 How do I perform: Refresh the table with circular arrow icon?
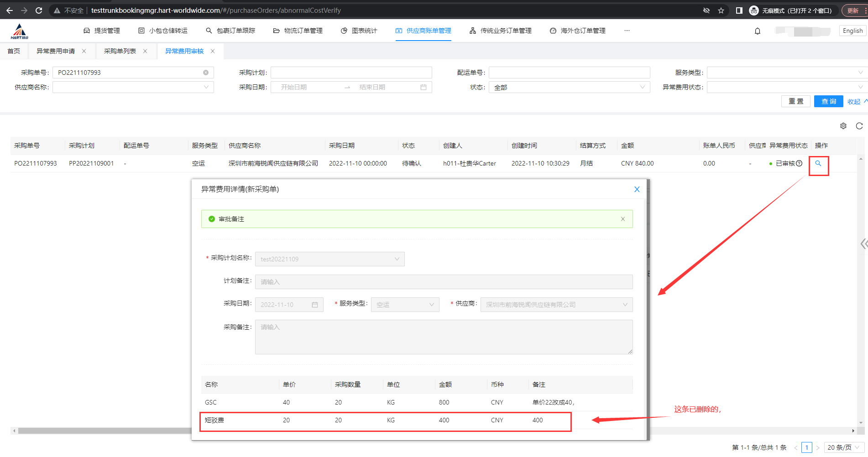pos(859,126)
